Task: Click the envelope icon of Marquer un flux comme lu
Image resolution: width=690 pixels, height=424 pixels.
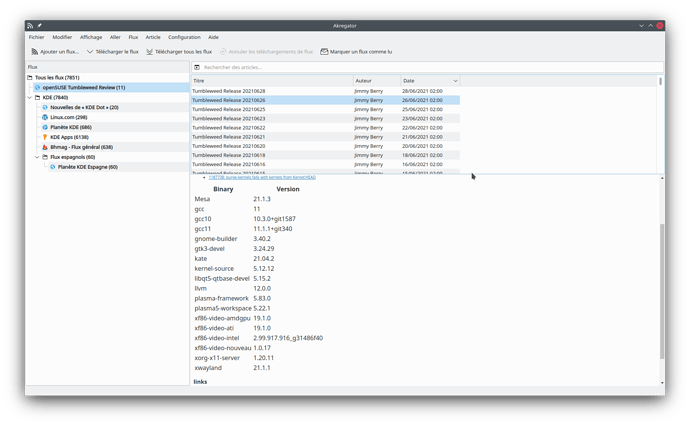Action: click(x=324, y=52)
